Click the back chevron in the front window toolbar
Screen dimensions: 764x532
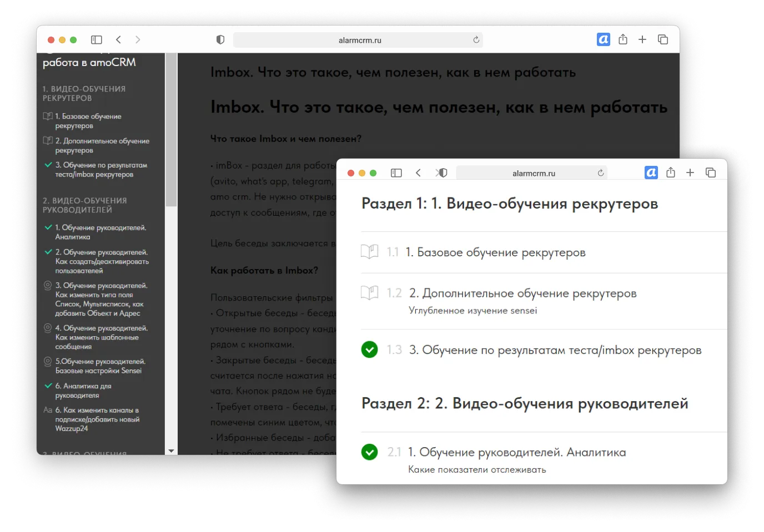click(x=418, y=173)
